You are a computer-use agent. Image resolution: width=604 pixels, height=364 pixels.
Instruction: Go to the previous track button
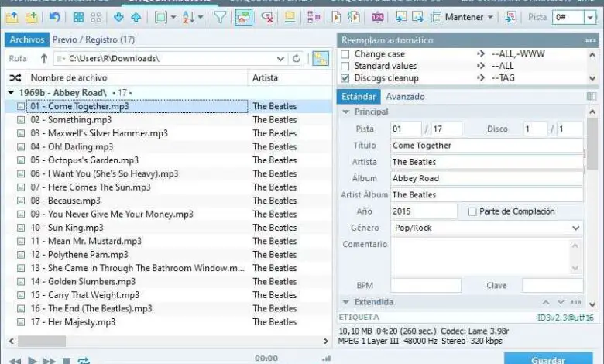tap(15, 361)
